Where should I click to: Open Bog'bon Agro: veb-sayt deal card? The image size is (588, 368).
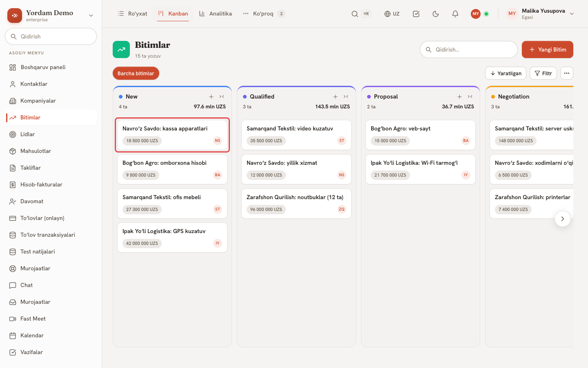421,135
